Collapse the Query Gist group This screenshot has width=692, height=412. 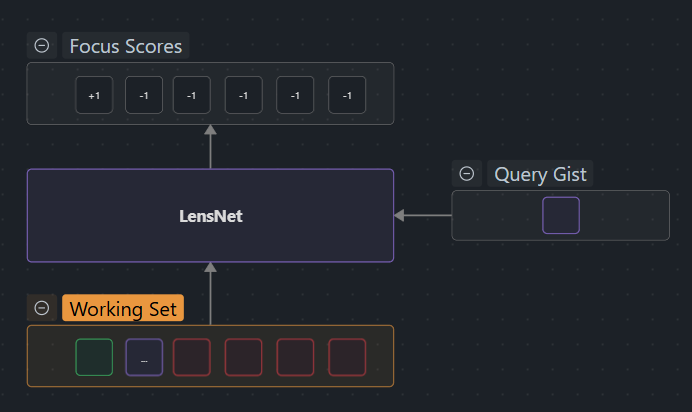tap(467, 174)
